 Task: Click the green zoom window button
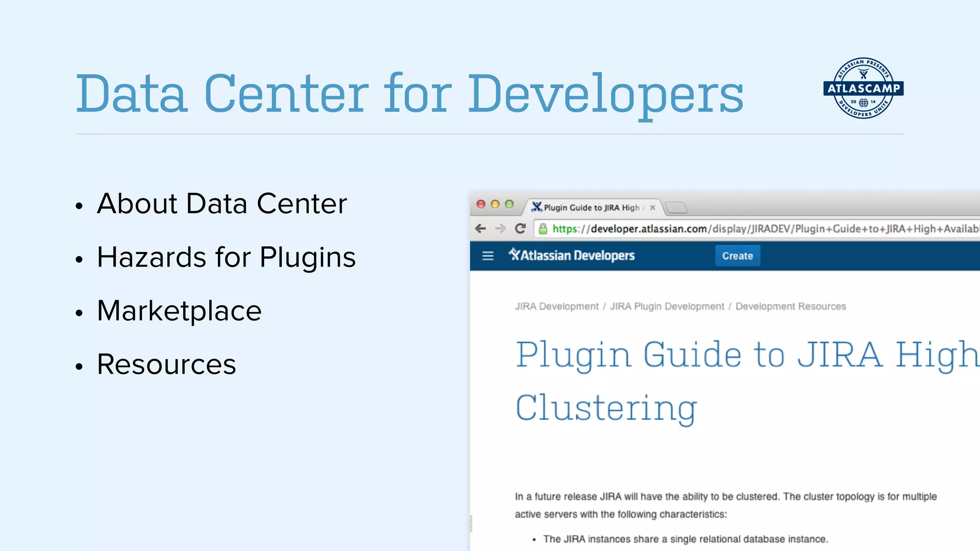click(x=510, y=204)
